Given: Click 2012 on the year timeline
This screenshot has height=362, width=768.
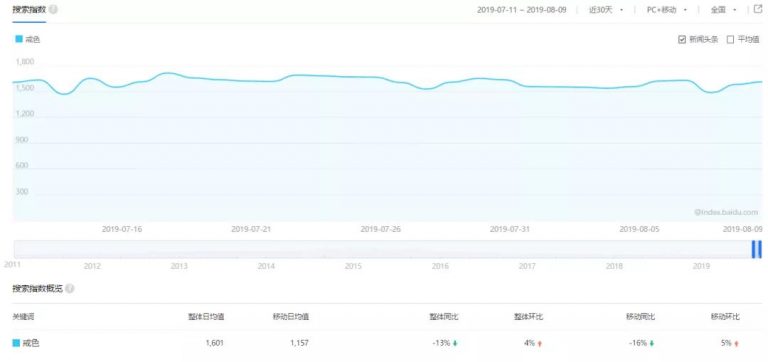Looking at the screenshot, I should pos(92,266).
